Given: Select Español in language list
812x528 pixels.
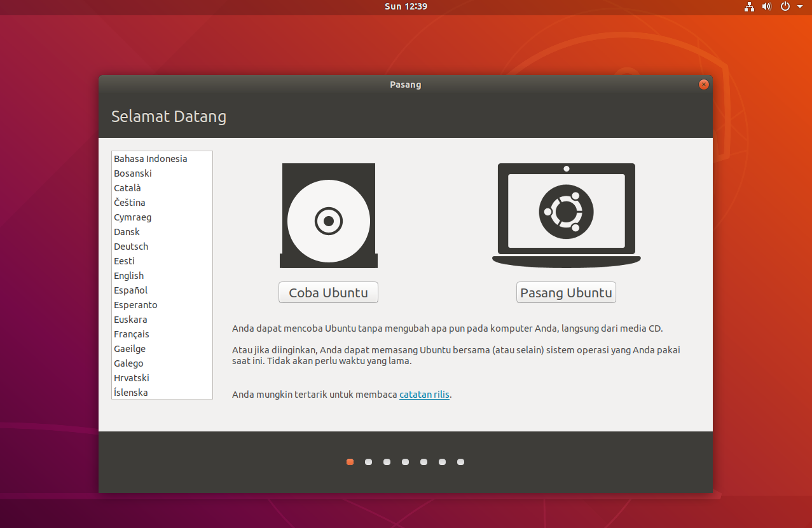Looking at the screenshot, I should click(x=162, y=290).
